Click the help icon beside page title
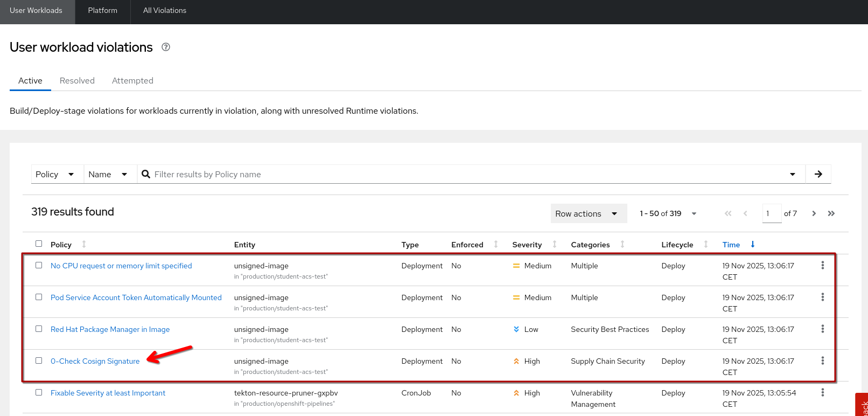The height and width of the screenshot is (416, 868). [x=166, y=47]
